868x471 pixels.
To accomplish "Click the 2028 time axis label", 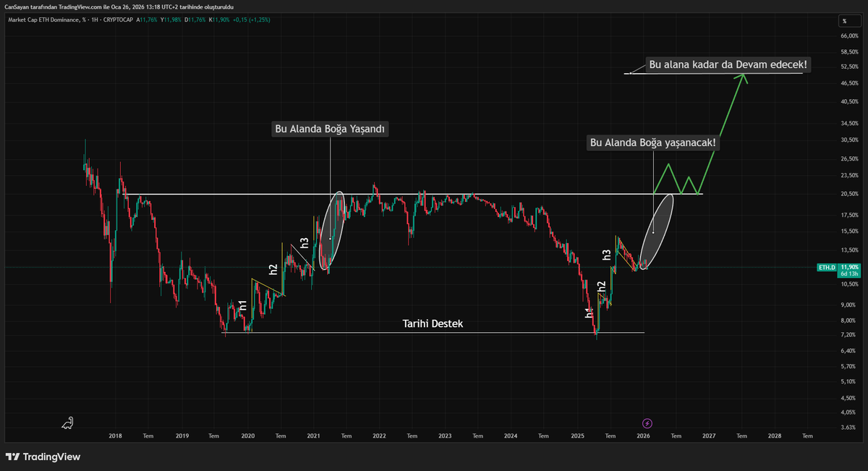I will tap(775, 436).
